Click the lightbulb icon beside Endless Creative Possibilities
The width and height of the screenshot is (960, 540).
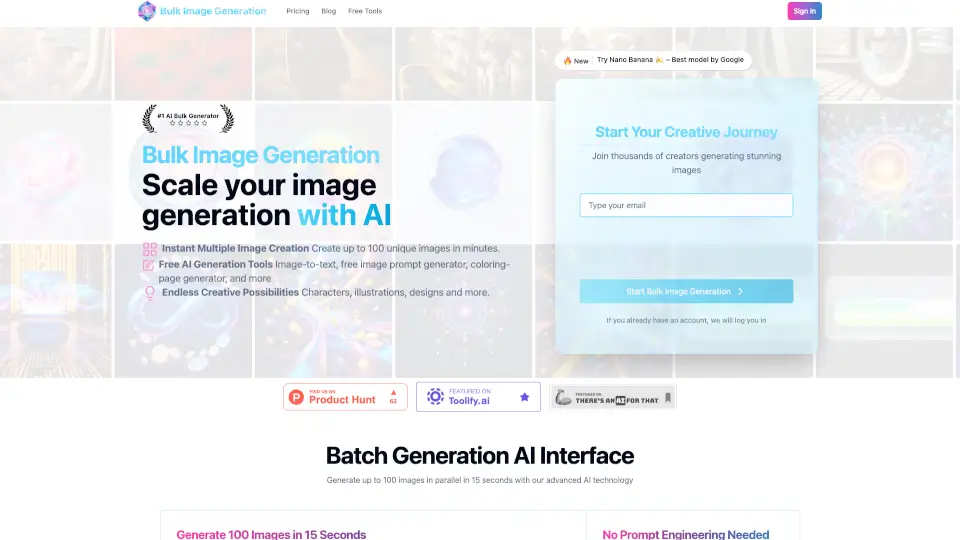(149, 293)
